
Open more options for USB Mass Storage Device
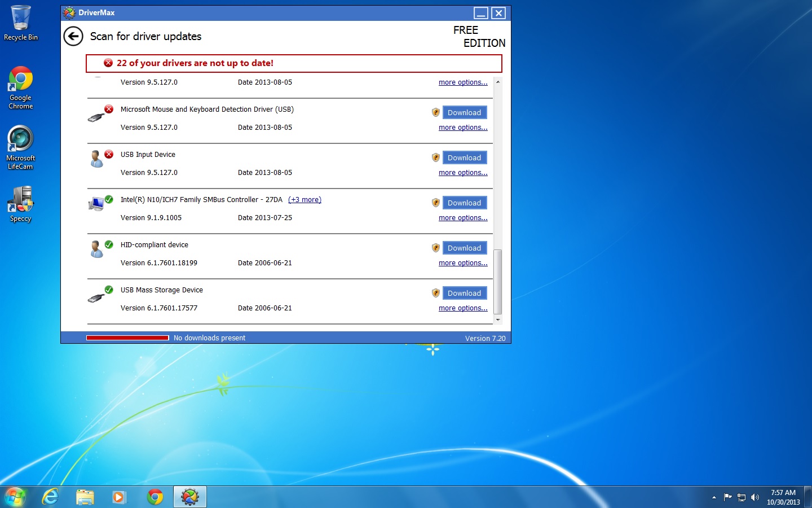tap(463, 308)
